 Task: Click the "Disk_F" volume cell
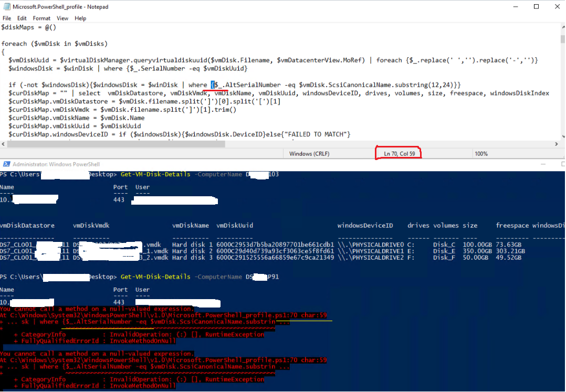point(444,258)
